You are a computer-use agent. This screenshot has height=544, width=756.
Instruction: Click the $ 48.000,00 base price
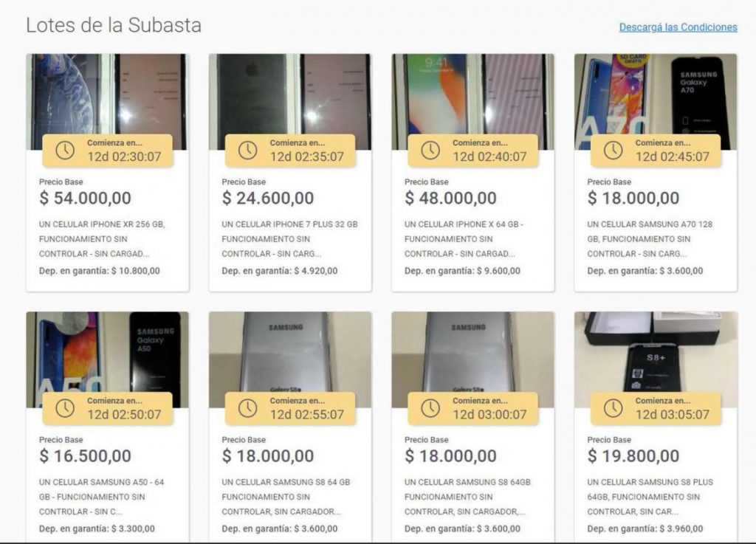click(450, 198)
